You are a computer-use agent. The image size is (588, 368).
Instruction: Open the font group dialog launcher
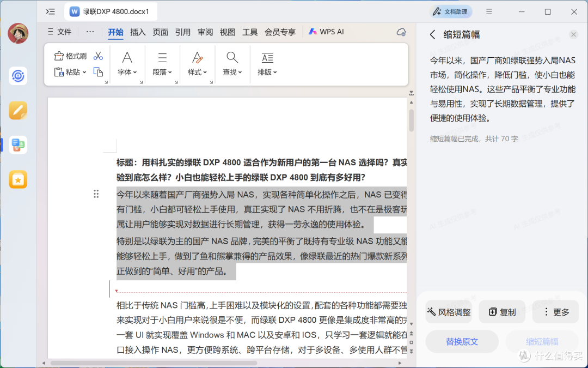pyautogui.click(x=142, y=82)
